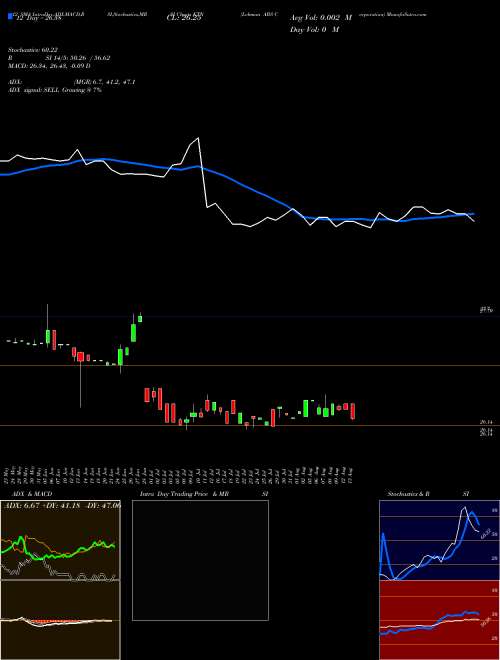Click the blue 12 Day legend square
Screen dimensions: 500x660
click(10, 17)
